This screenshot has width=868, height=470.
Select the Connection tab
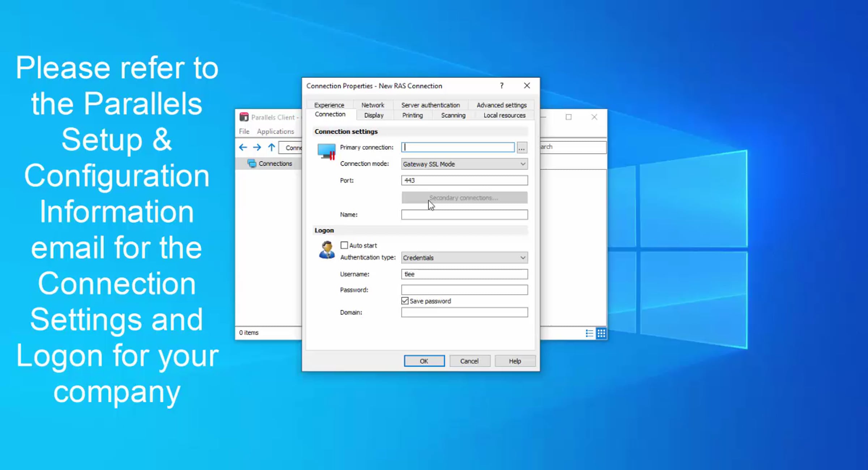coord(330,114)
